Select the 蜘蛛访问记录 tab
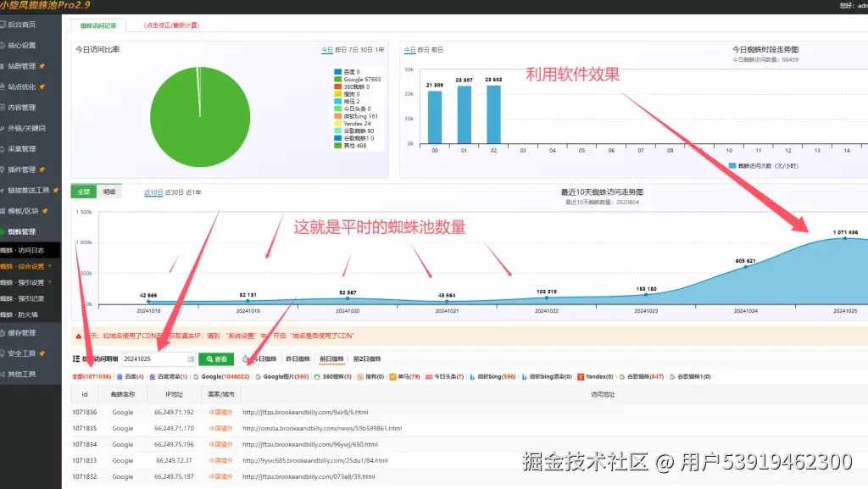The image size is (868, 489). click(98, 25)
